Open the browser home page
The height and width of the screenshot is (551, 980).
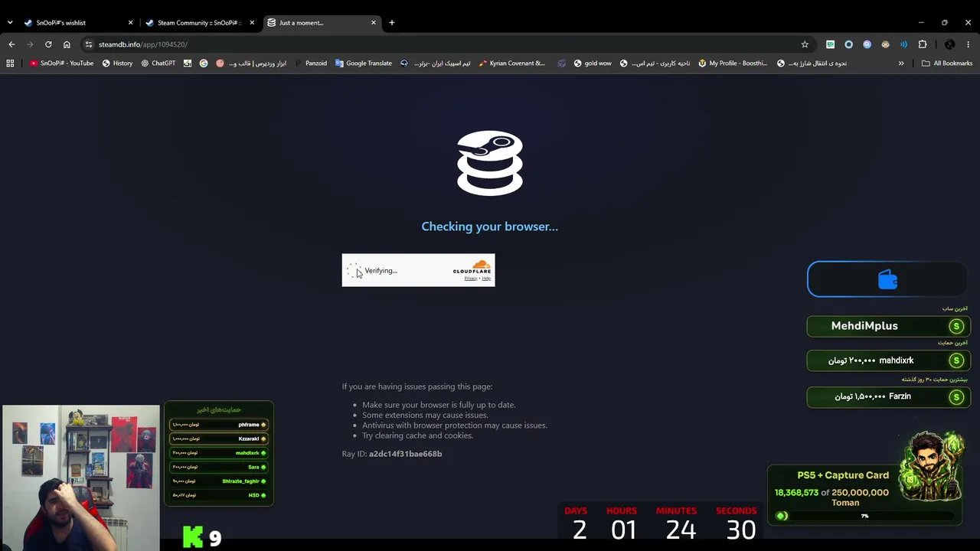[x=67, y=44]
